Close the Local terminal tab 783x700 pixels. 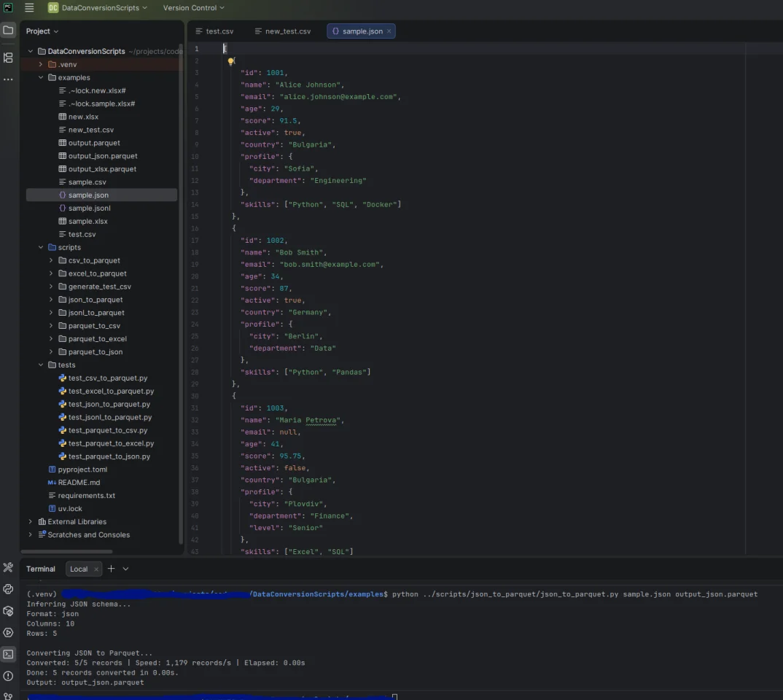tap(96, 569)
